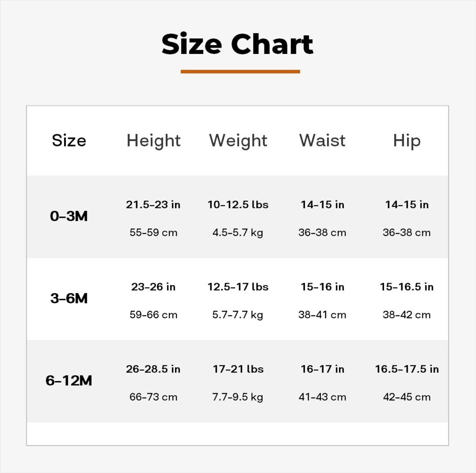Select the Size column header
Viewport: 476px width, 473px height.
tap(69, 141)
